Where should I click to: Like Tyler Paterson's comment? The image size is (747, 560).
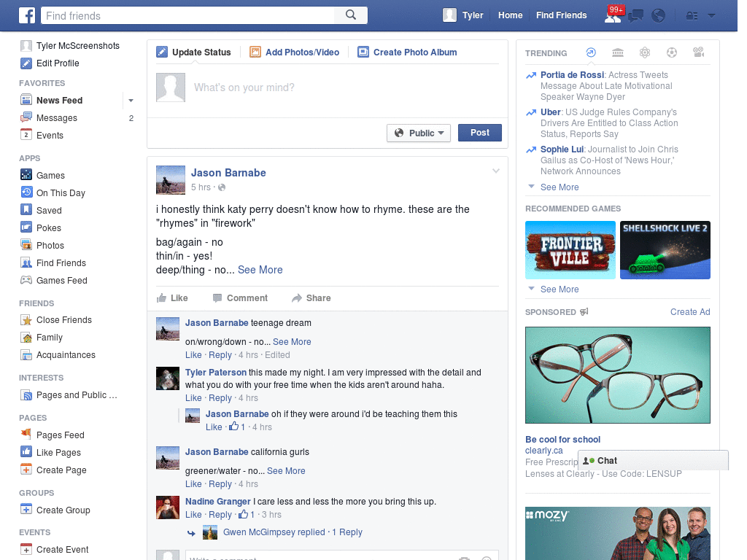click(x=193, y=398)
